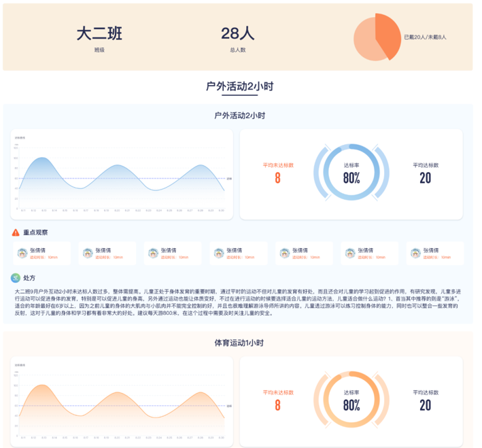Click the avatar on the first 张倩倩 card
Image resolution: width=482 pixels, height=448 pixels.
coord(22,253)
